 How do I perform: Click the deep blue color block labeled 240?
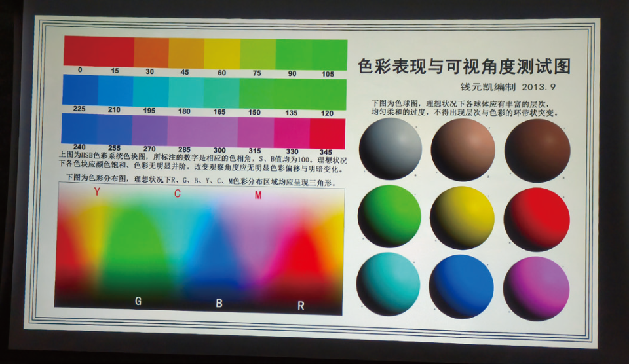[79, 128]
